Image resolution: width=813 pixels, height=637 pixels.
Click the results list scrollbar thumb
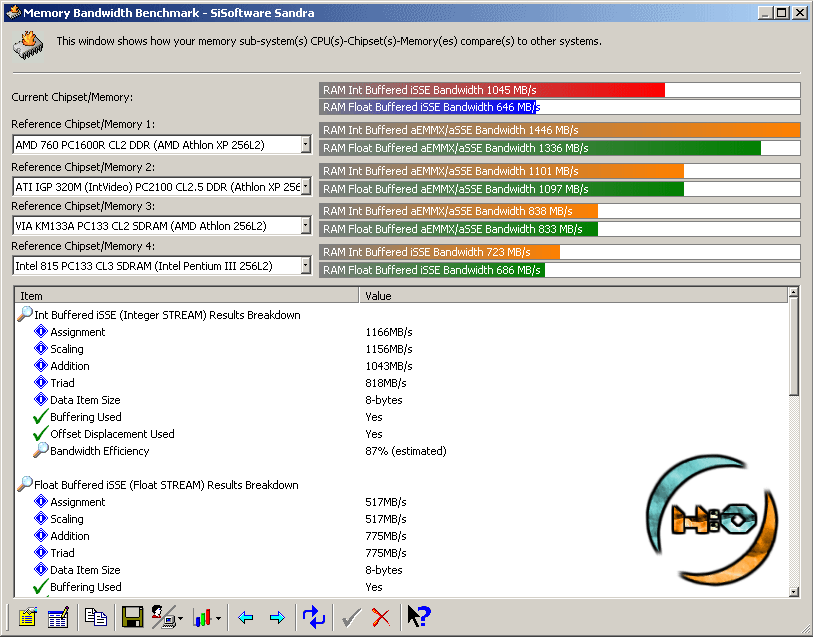(x=793, y=347)
